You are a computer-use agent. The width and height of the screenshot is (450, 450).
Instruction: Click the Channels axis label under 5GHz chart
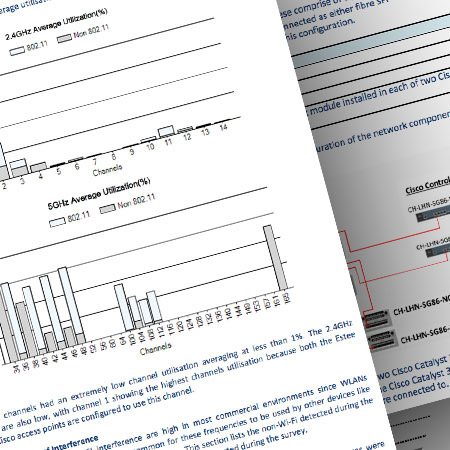click(155, 348)
